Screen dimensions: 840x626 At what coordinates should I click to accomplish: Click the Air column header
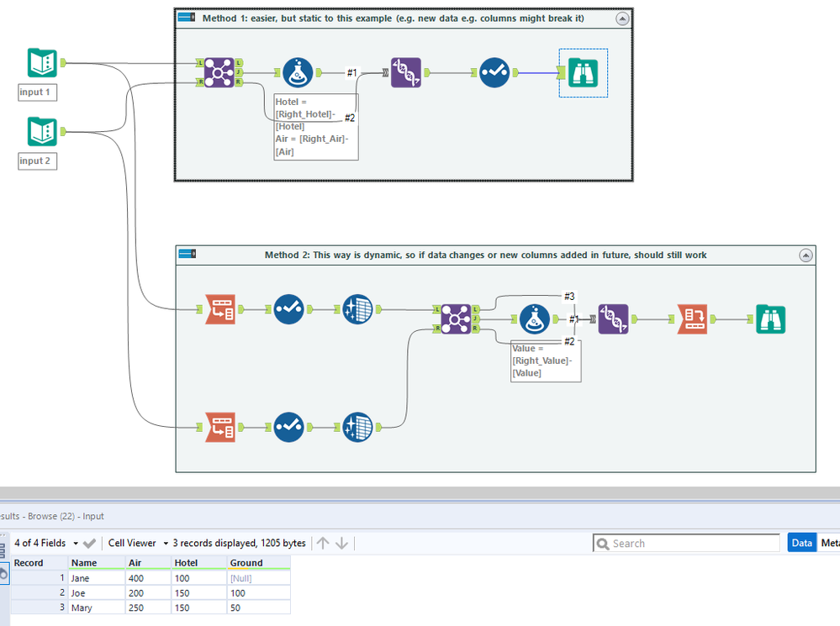(148, 563)
